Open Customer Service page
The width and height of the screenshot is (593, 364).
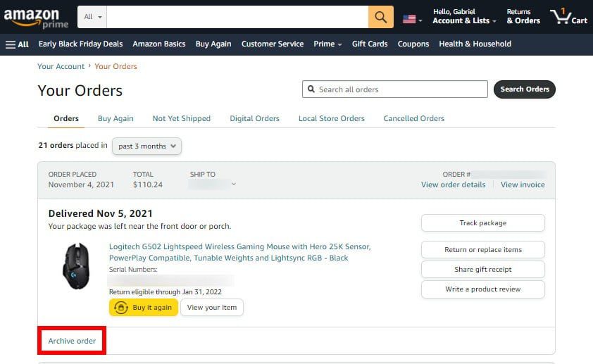coord(273,44)
